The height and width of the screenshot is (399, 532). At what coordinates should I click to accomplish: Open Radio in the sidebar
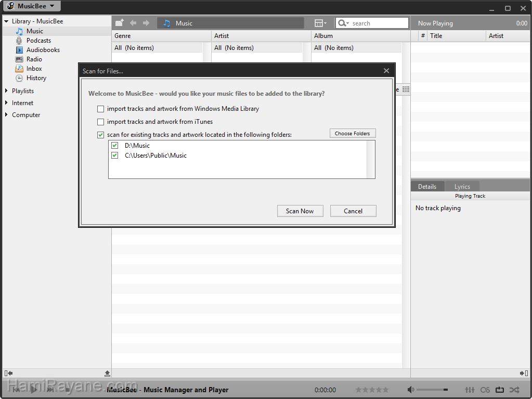(x=34, y=59)
